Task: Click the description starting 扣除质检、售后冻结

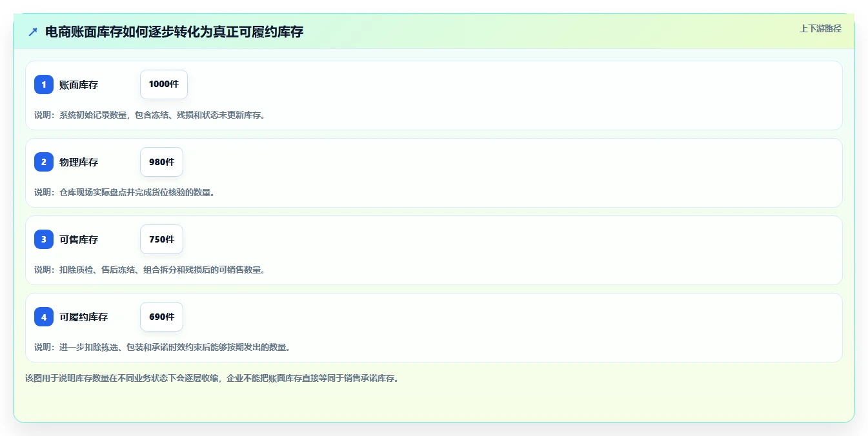Action: [150, 270]
